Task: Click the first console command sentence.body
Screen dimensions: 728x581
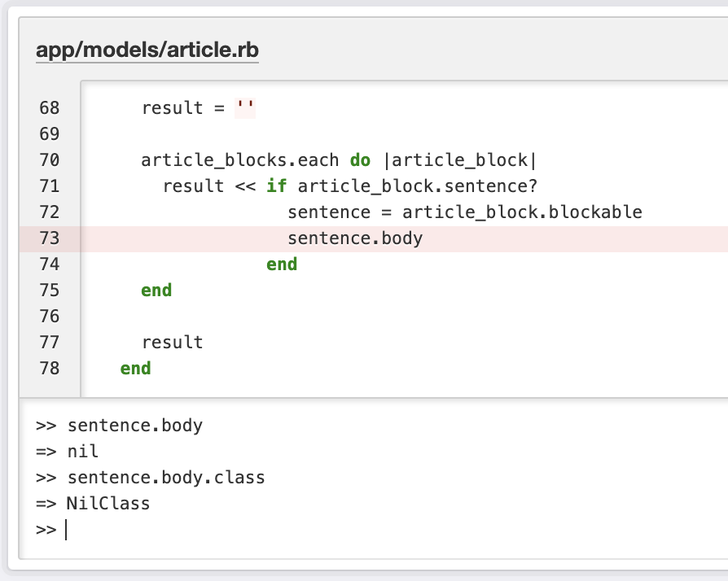Action: coord(134,426)
